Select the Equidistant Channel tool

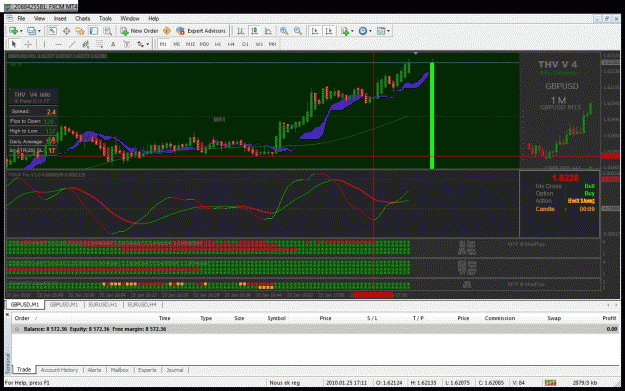(85, 44)
